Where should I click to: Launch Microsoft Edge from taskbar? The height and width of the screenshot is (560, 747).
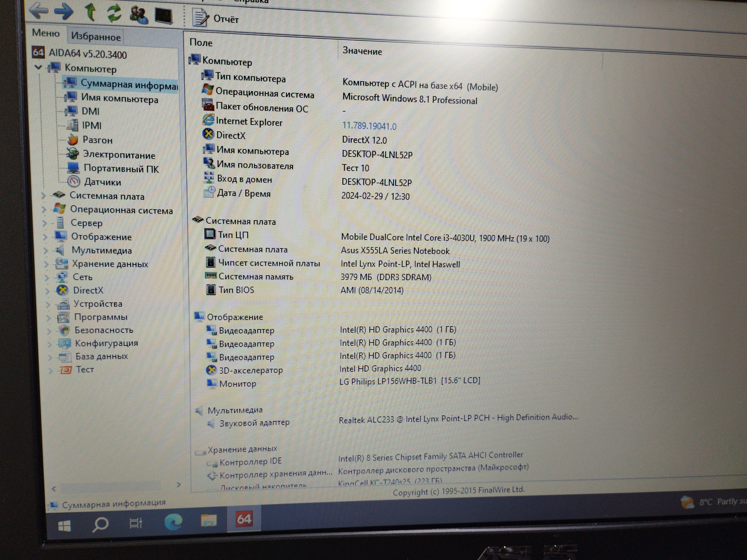click(173, 522)
